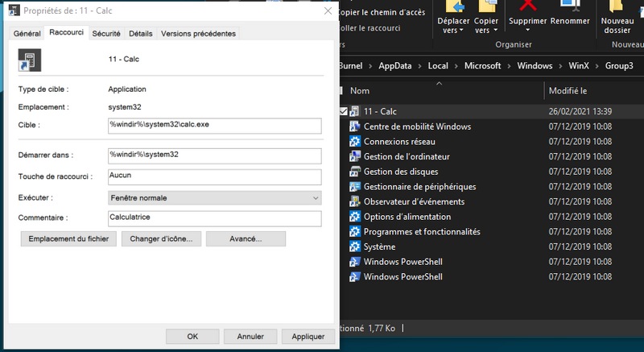Screen dimensions: 644x352
Task: Click the 11 - Calc shortcut icon in Explorer list
Action: coord(354,111)
